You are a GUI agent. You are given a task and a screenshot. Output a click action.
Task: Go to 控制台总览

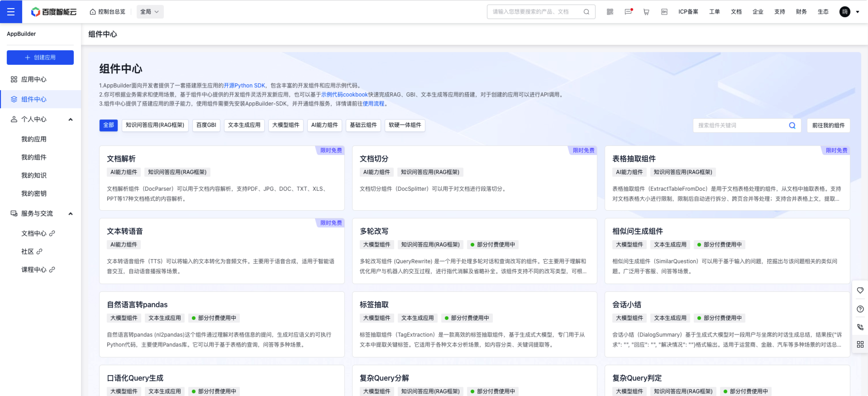(x=107, y=12)
